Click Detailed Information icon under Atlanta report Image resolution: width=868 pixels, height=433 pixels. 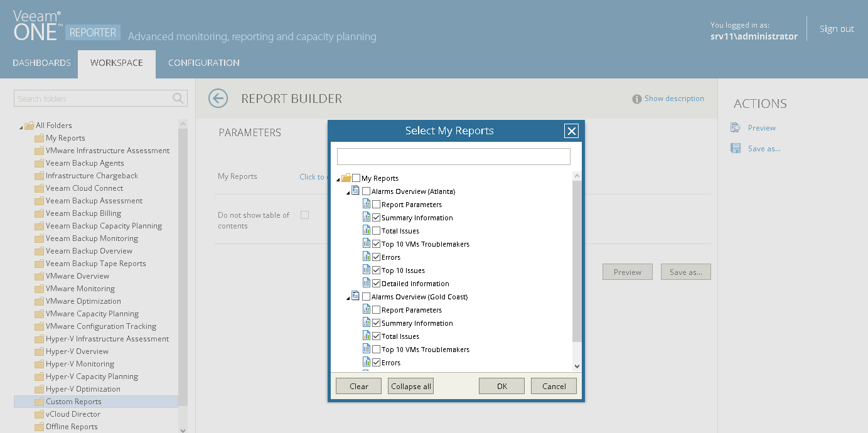[367, 283]
